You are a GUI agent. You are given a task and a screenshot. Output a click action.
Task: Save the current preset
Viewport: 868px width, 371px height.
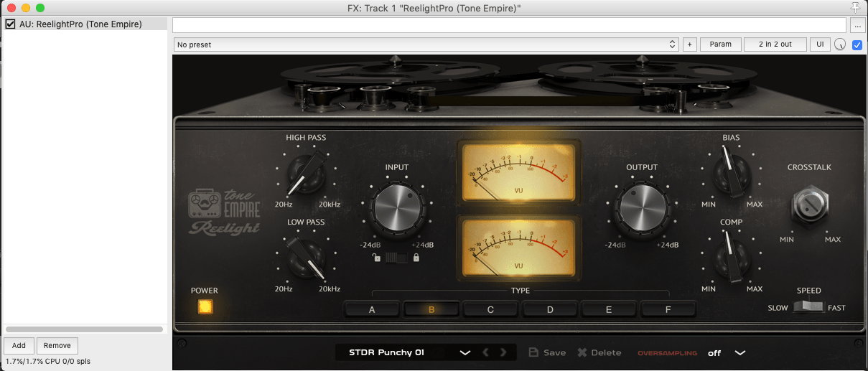547,352
